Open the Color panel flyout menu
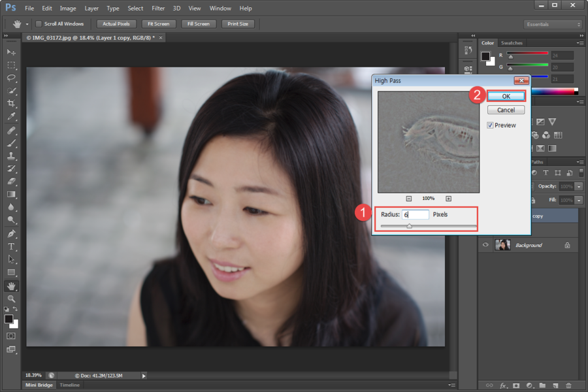Viewport: 588px width, 392px height. click(x=581, y=43)
